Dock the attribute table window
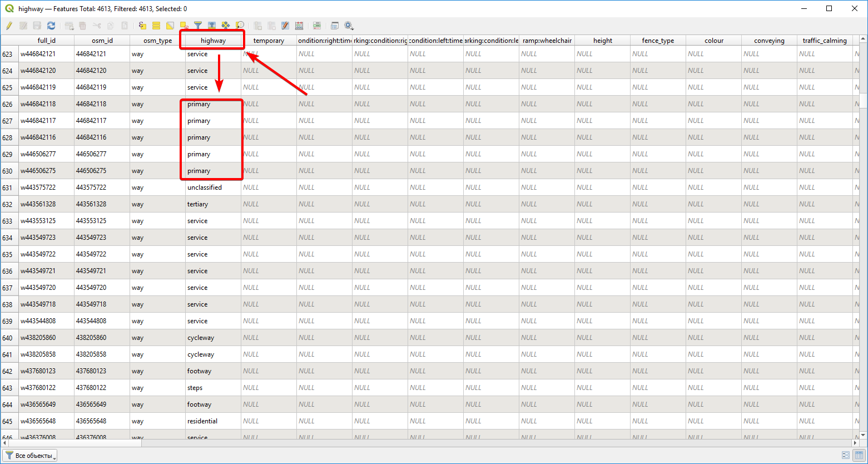Screen dimensions: 868x464 click(335, 26)
